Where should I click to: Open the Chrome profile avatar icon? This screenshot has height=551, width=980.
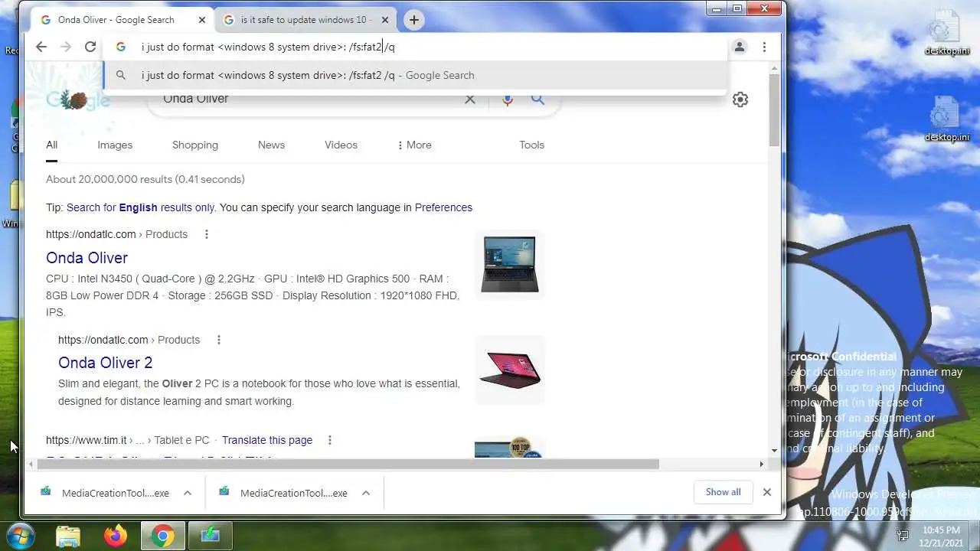pos(740,47)
